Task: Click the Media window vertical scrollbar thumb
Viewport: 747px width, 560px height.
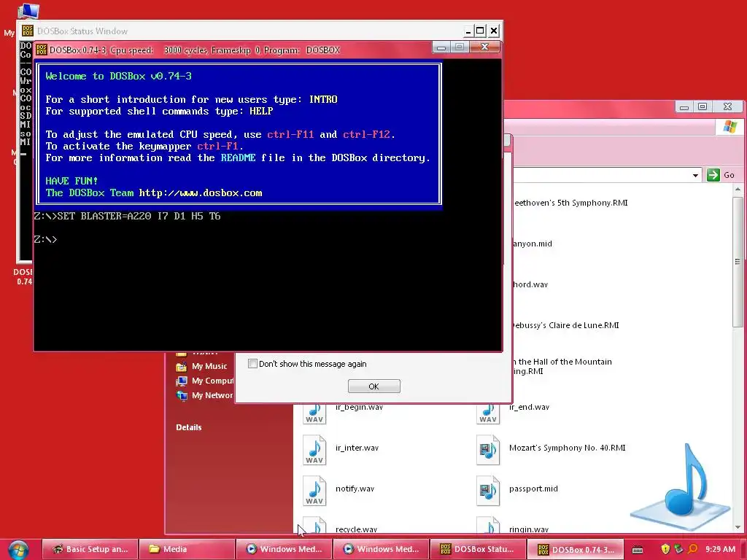Action: point(738,262)
